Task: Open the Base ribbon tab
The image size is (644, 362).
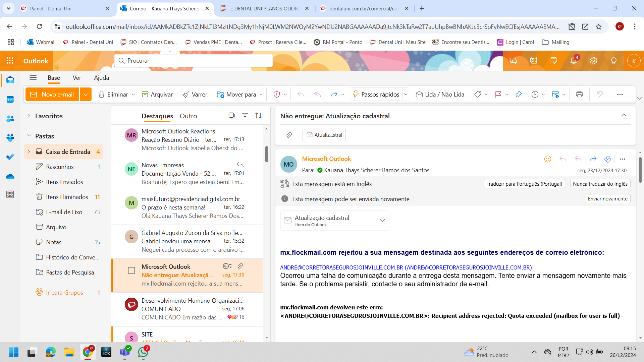Action: pyautogui.click(x=54, y=78)
